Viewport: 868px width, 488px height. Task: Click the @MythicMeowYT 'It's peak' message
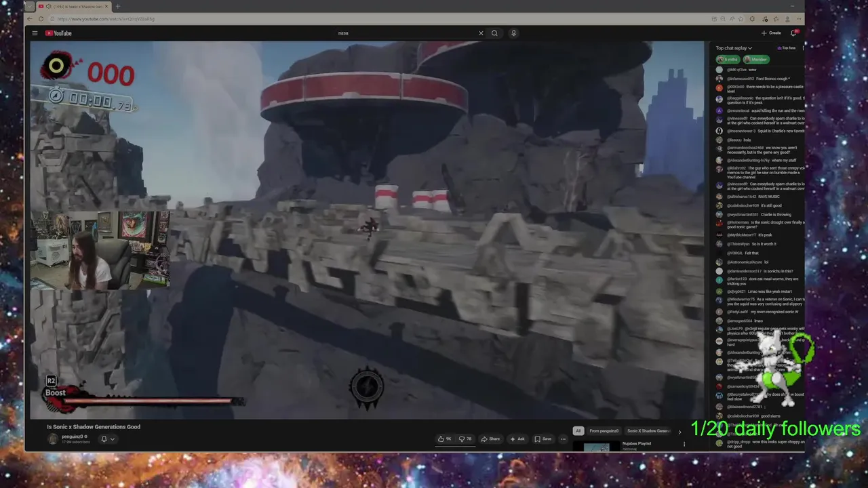[x=759, y=235]
